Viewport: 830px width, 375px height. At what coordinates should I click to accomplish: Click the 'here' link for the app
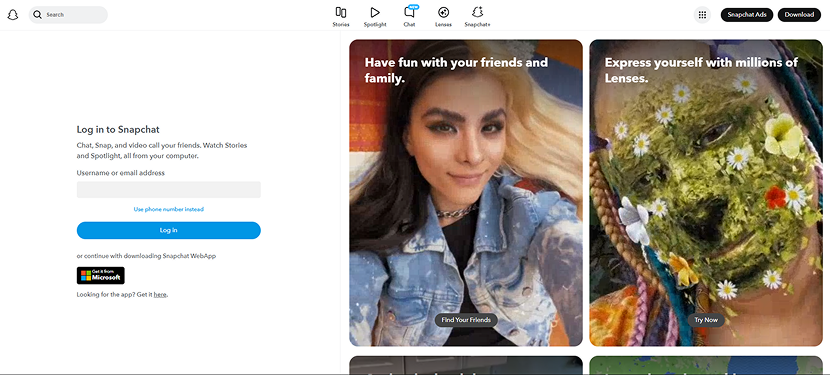pos(160,294)
